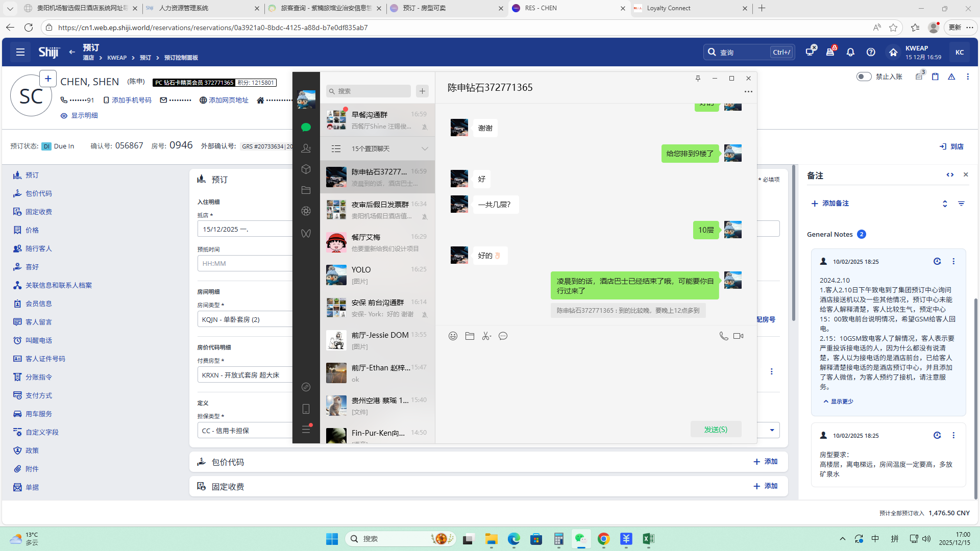Expand the 15个置顶聊天 pinned chats list
The image size is (980, 551).
424,148
